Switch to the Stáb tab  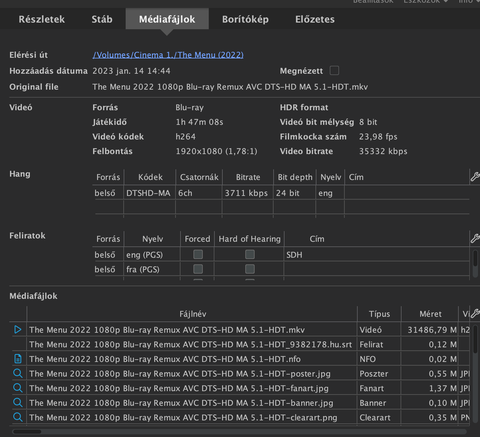pos(102,19)
